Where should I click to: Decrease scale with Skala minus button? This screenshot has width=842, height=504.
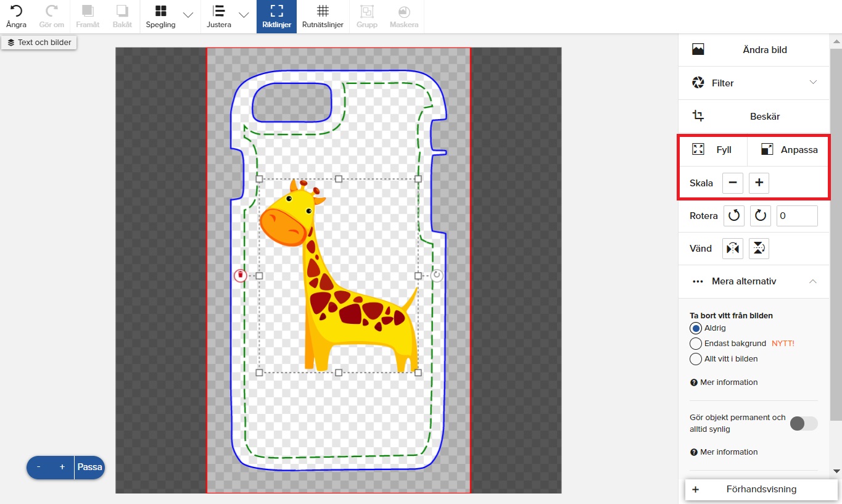pyautogui.click(x=732, y=183)
